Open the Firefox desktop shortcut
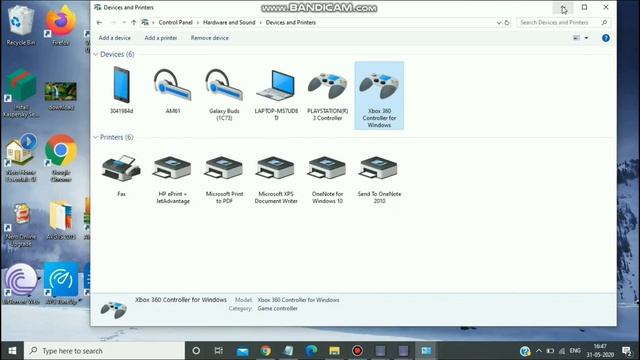Screen dimensions: 640x360 click(x=61, y=25)
